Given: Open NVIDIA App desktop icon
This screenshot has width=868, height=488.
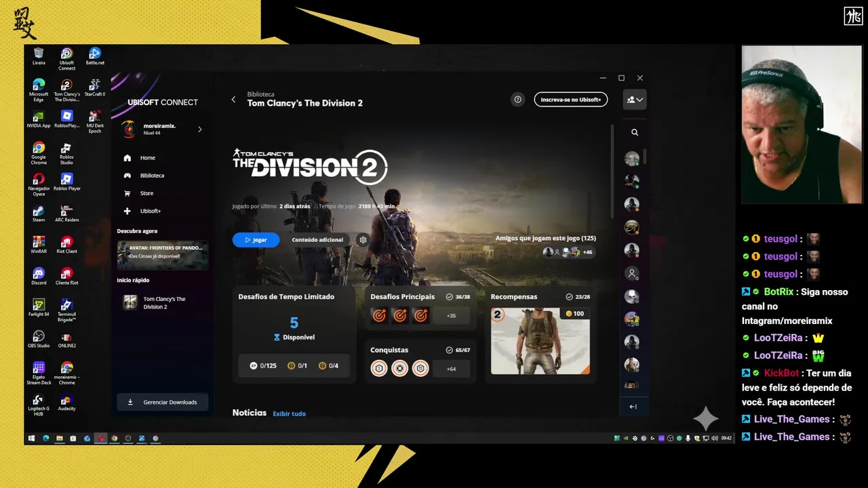Looking at the screenshot, I should tap(39, 119).
